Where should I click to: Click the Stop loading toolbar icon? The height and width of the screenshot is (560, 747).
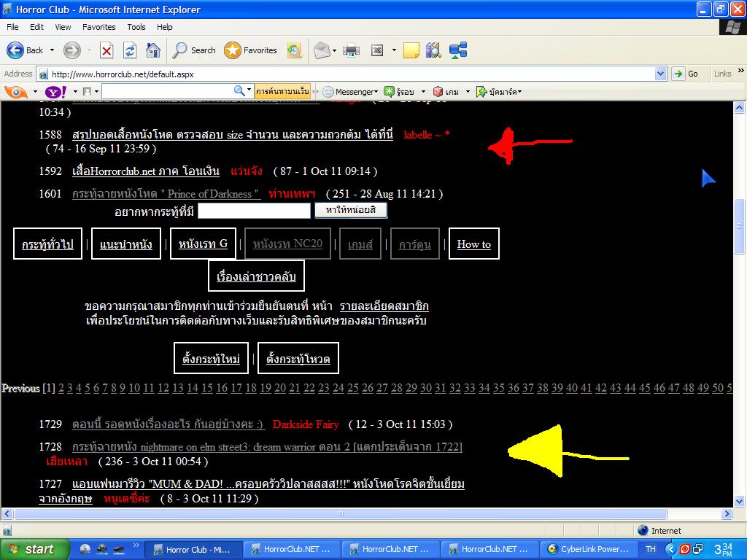click(x=107, y=50)
